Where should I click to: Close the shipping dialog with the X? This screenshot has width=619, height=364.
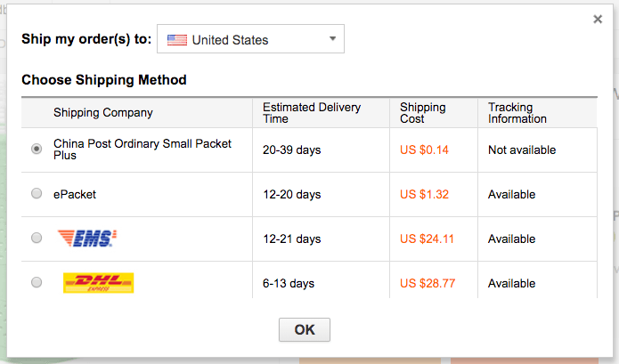click(x=598, y=19)
